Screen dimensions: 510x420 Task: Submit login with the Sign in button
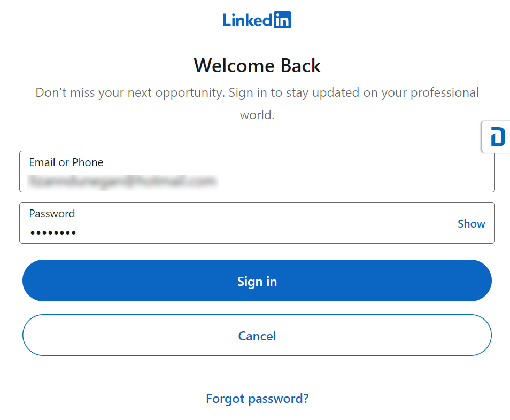(x=257, y=281)
